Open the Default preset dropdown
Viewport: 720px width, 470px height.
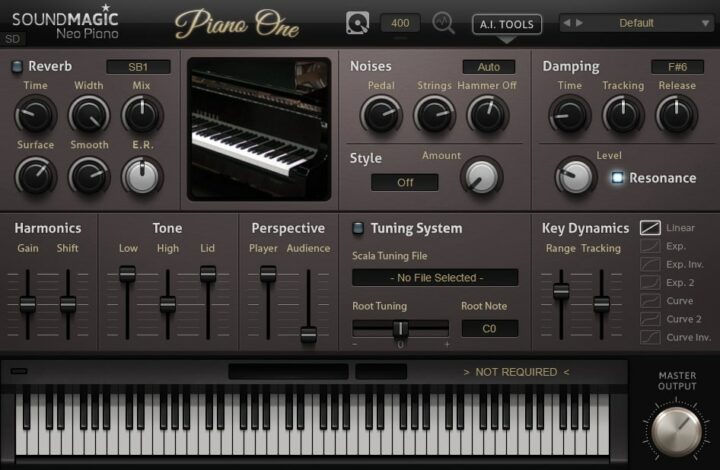[640, 22]
